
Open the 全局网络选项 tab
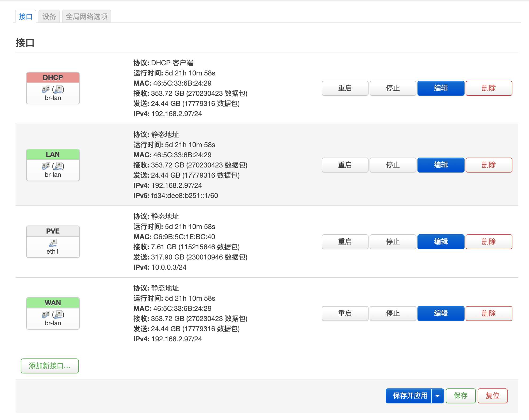[86, 17]
